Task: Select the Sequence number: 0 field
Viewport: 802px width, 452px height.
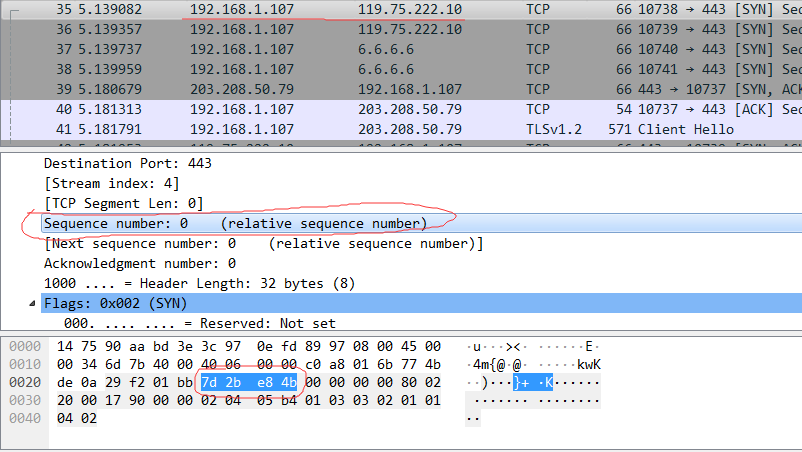Action: (421, 223)
